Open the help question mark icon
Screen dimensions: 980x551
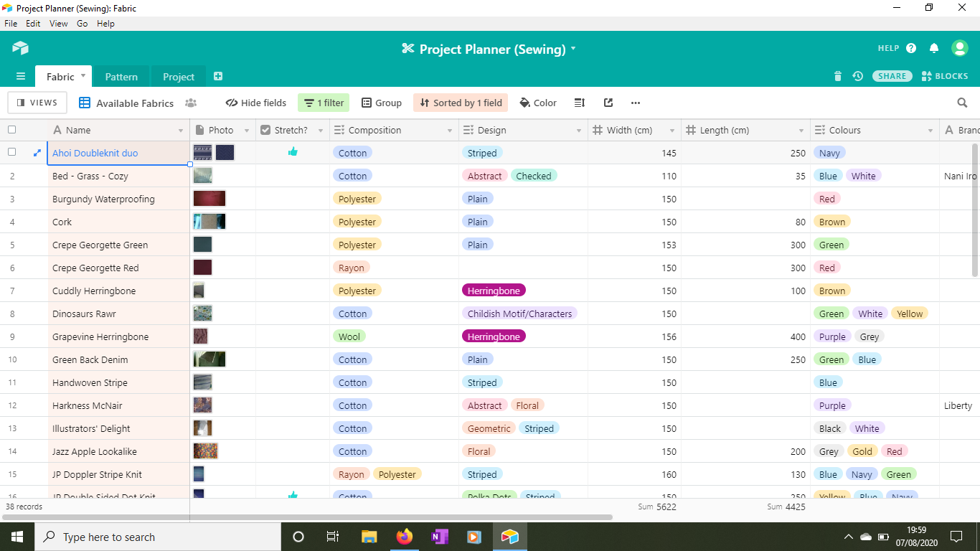click(x=911, y=48)
